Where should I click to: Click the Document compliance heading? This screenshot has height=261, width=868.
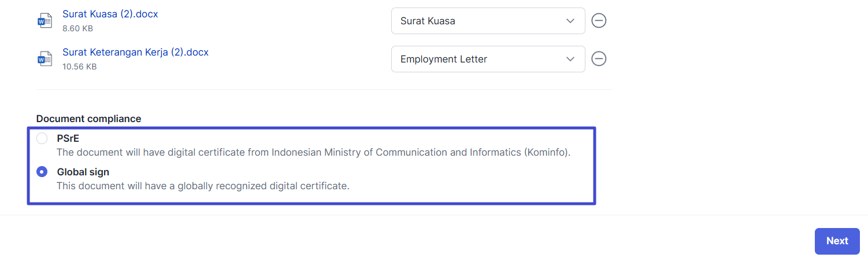pos(89,119)
